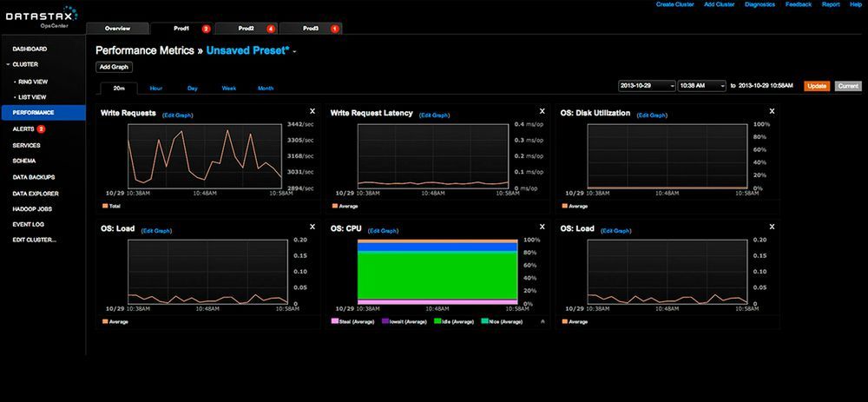Image resolution: width=868 pixels, height=402 pixels.
Task: Close the OS: CPU graph panel
Action: tap(542, 228)
